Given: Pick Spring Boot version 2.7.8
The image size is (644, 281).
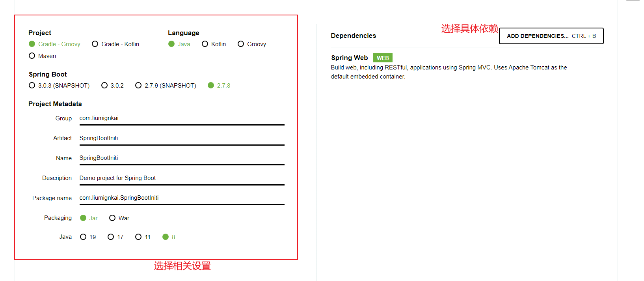Looking at the screenshot, I should [x=211, y=86].
